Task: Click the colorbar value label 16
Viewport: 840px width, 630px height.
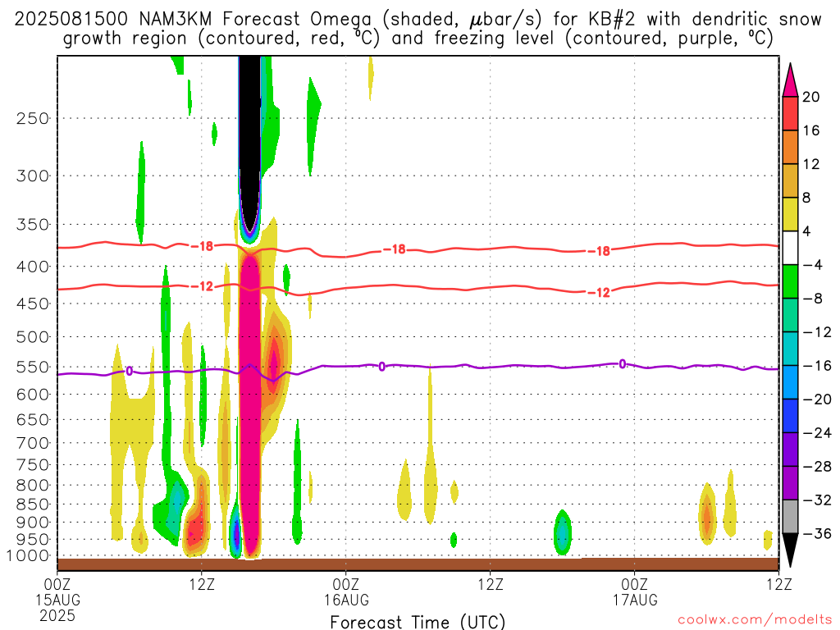Action: 810,130
